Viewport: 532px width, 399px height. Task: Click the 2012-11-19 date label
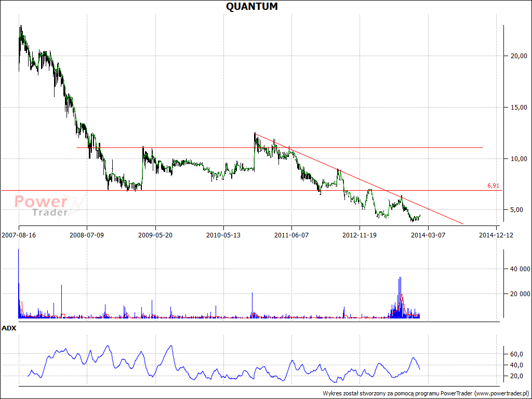coord(360,235)
